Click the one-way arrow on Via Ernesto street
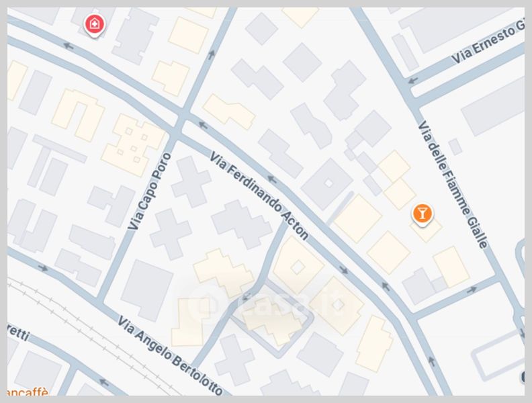Image resolution: width=532 pixels, height=403 pixels. click(x=413, y=81)
